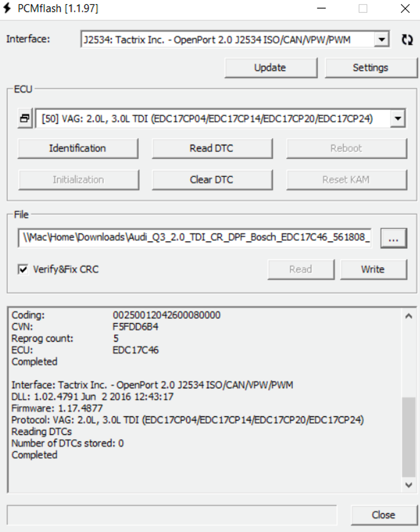This screenshot has height=532, width=420.
Task: Open file browse button with three dots
Action: pyautogui.click(x=394, y=238)
